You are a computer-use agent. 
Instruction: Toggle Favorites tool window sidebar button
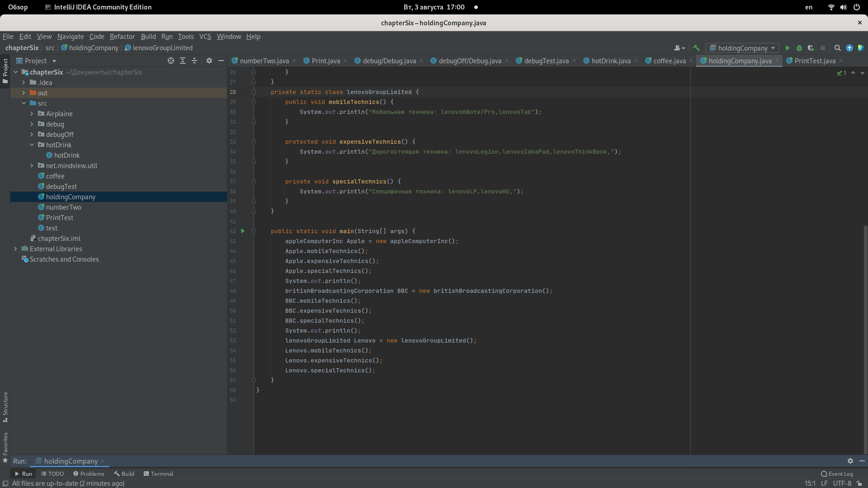pyautogui.click(x=5, y=447)
